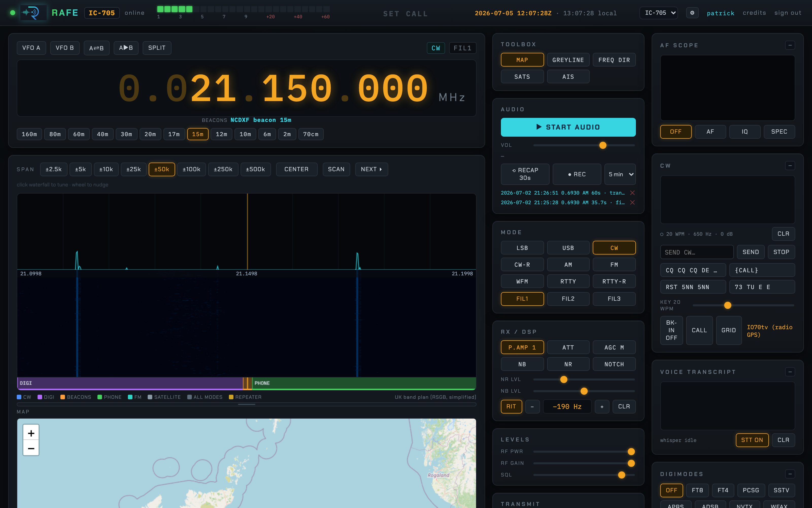812x508 pixels.
Task: Click the SEND CW text field
Action: [697, 252]
